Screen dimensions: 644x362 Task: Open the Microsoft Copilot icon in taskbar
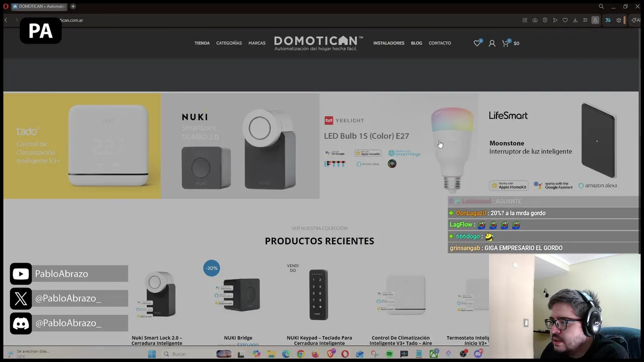pyautogui.click(x=257, y=354)
